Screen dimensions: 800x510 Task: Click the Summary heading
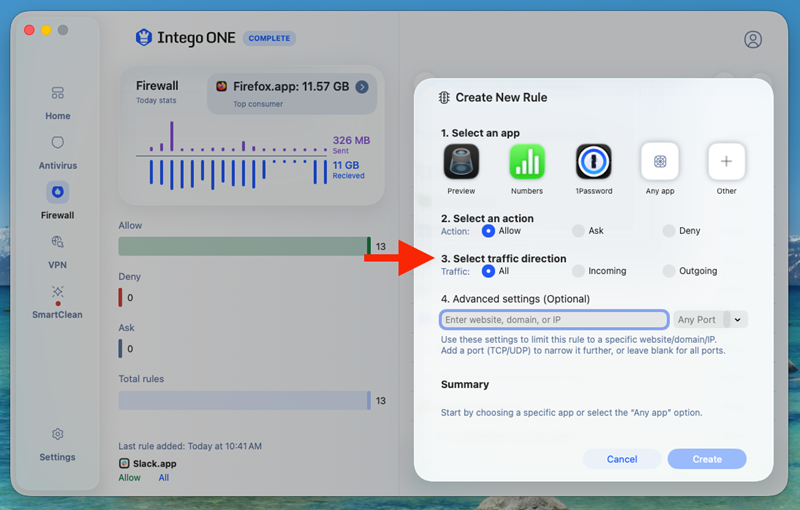click(x=465, y=385)
